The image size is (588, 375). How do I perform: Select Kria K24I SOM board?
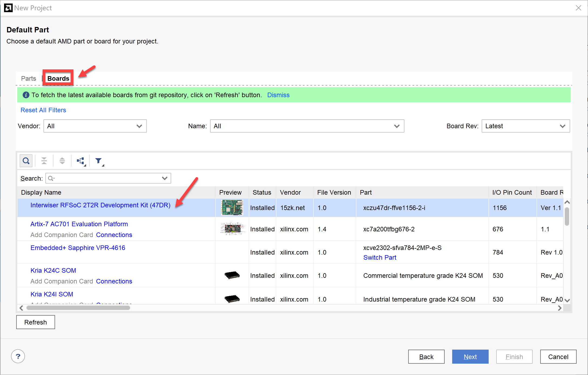pos(52,294)
